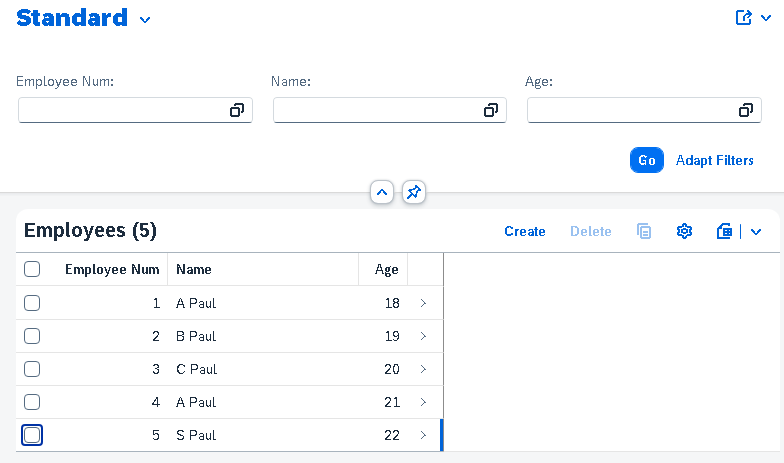Click the share icon at top right

tap(744, 18)
